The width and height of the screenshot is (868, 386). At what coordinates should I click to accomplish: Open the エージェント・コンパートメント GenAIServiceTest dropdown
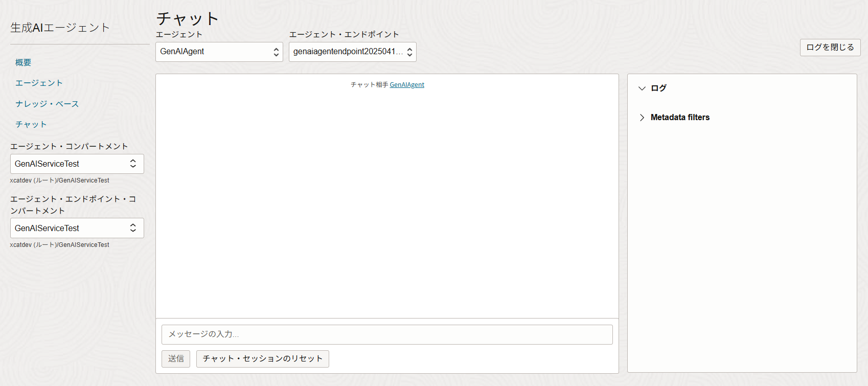click(77, 164)
